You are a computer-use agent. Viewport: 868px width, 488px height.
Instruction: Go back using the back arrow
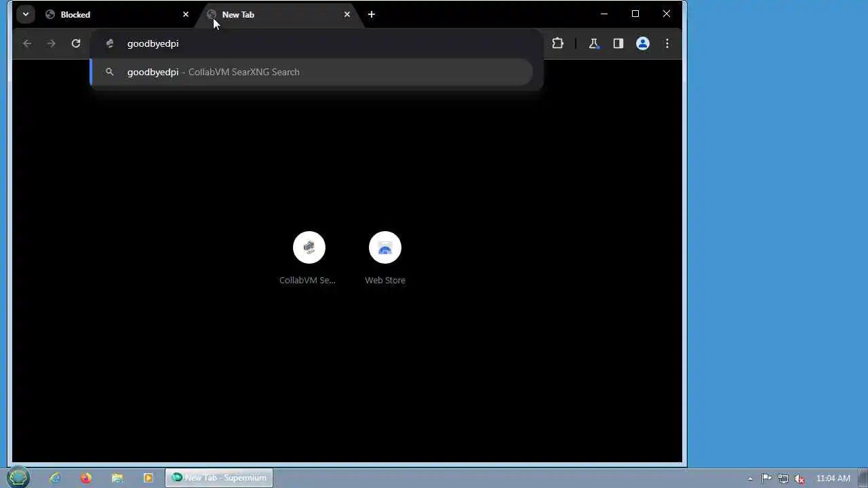(27, 43)
